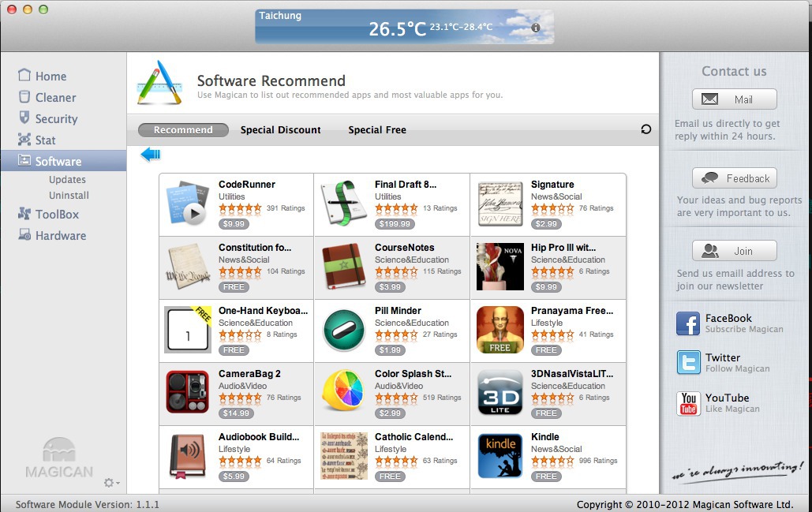Follow Magican via Twitter icon

[x=688, y=362]
